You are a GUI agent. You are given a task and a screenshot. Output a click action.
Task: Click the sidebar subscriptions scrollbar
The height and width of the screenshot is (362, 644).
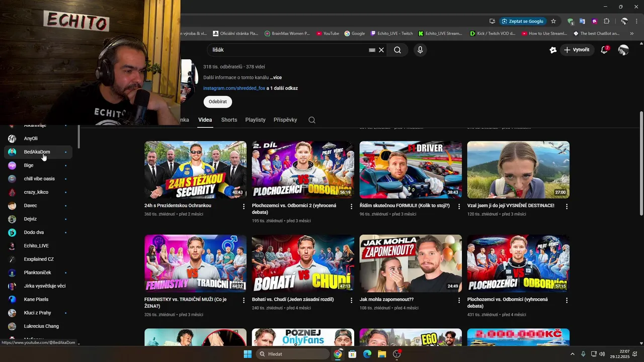coord(78,137)
